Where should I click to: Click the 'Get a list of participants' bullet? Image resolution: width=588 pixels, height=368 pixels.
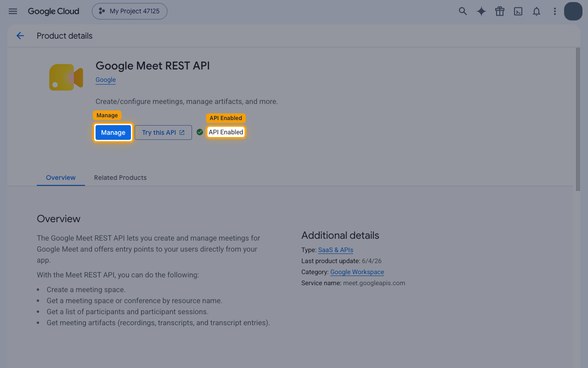tap(127, 312)
